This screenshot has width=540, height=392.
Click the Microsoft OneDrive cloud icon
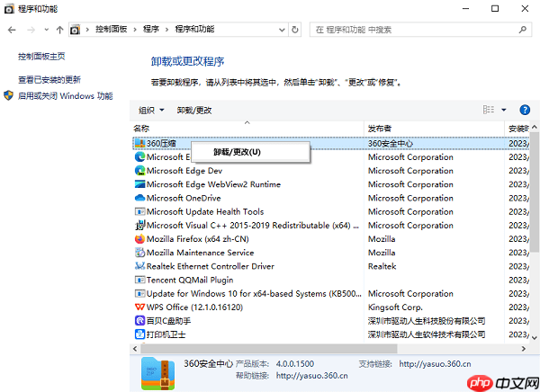coord(139,198)
